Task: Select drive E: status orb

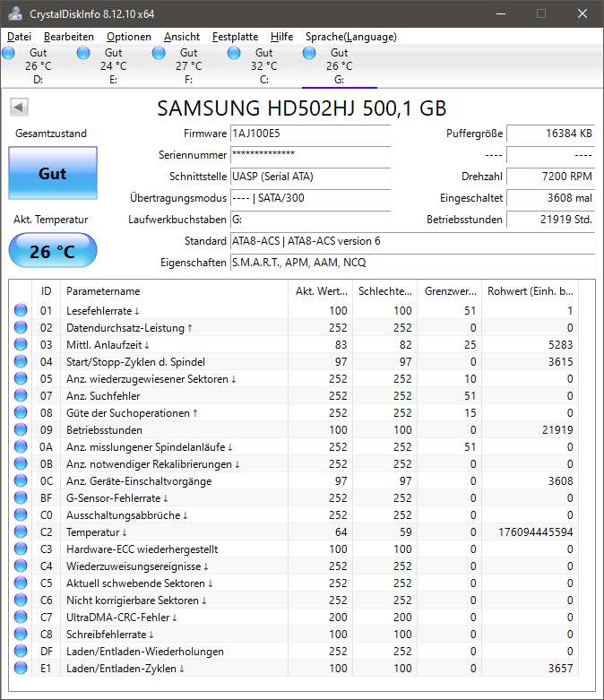Action: pos(83,53)
